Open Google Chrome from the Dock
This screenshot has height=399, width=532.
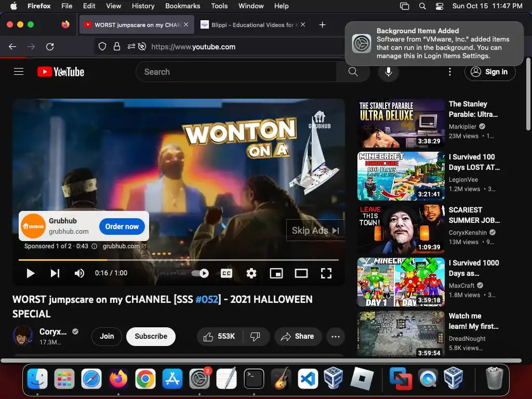(145, 379)
